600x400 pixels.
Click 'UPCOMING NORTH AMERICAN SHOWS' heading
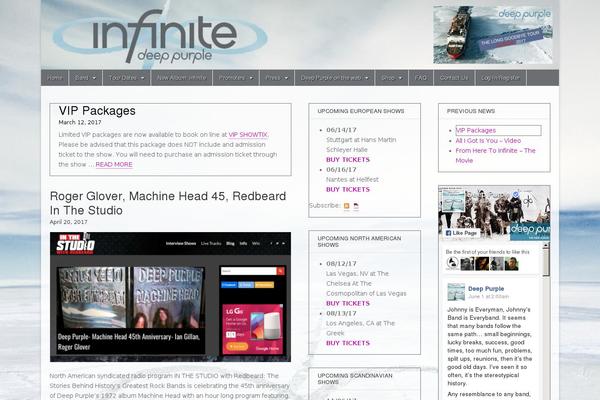[359, 242]
